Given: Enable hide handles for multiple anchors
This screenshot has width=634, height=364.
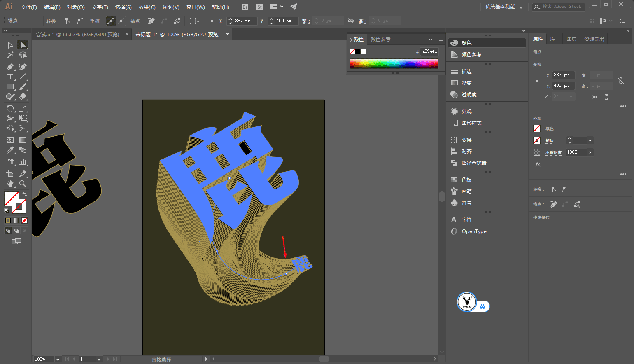Looking at the screenshot, I should [x=121, y=21].
